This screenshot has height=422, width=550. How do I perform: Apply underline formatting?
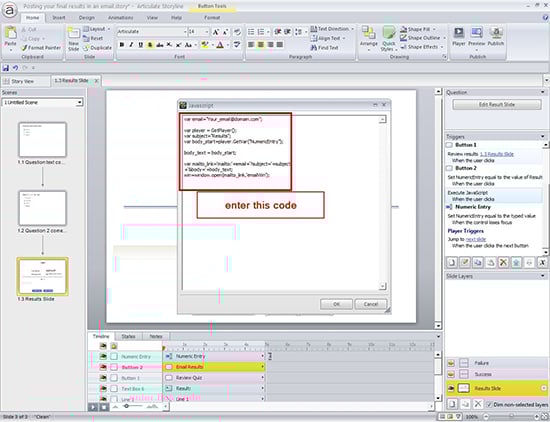(x=141, y=45)
